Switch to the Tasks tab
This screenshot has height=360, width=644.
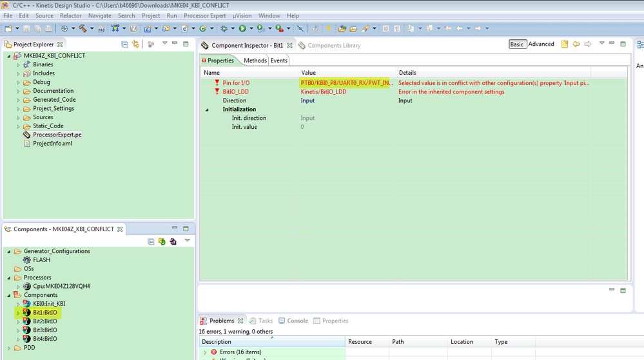click(x=261, y=321)
